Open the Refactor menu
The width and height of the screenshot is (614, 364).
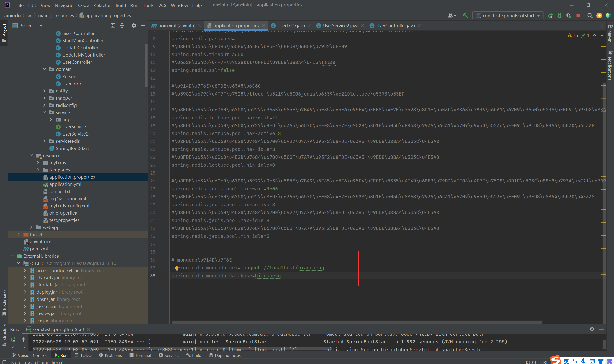[102, 5]
